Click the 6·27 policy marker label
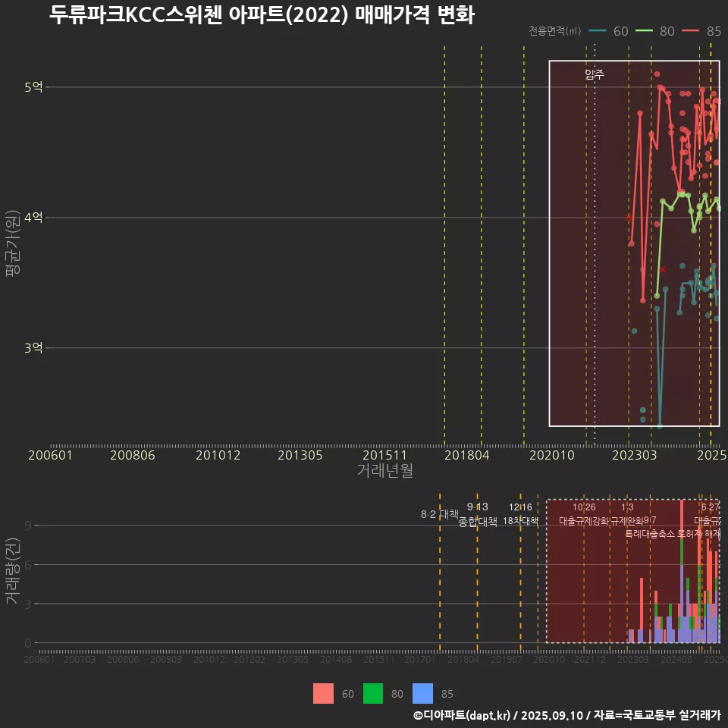This screenshot has width=728, height=728. click(711, 507)
